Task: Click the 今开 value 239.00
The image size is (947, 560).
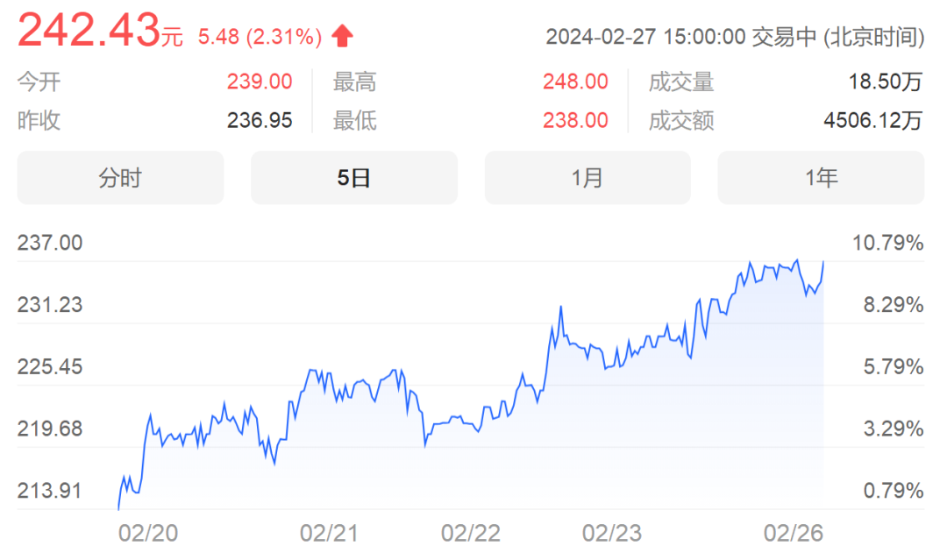Action: (260, 82)
